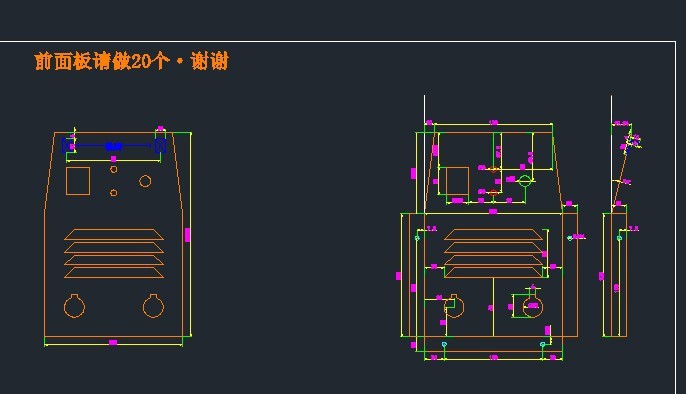Select the green crosshair circle in middle view
The image size is (686, 394).
point(525,181)
